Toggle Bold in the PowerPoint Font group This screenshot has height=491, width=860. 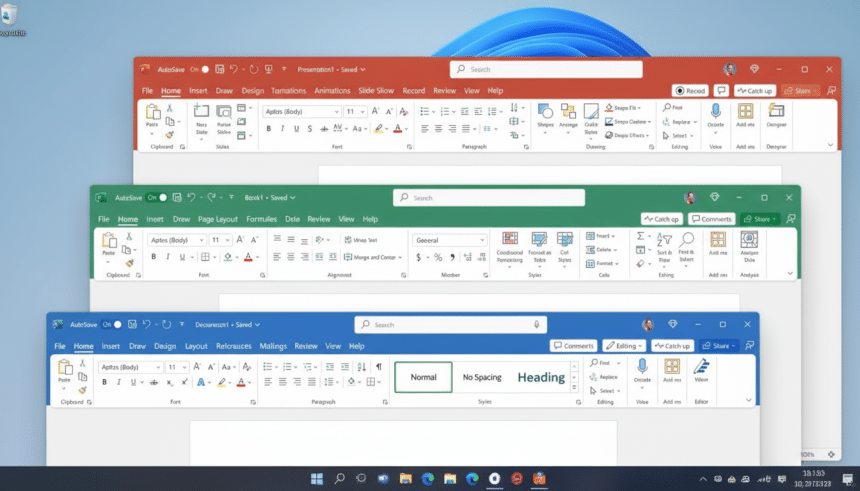click(268, 128)
